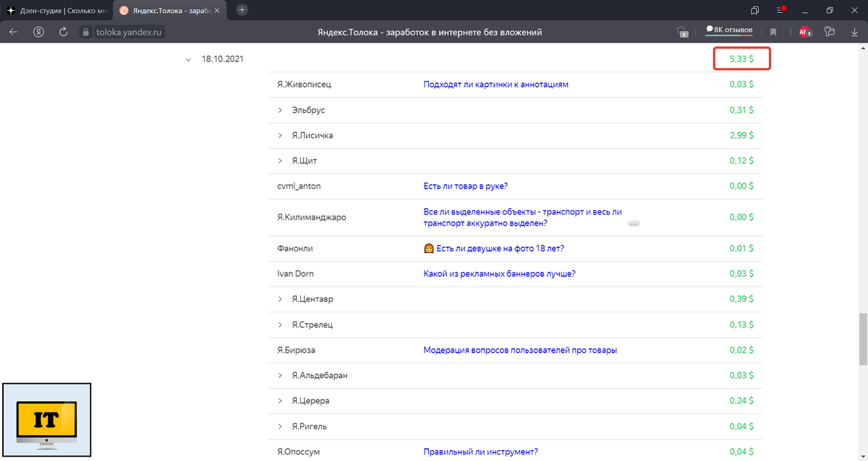Click the requester name Фанонли
The width and height of the screenshot is (868, 461).
[x=295, y=249]
